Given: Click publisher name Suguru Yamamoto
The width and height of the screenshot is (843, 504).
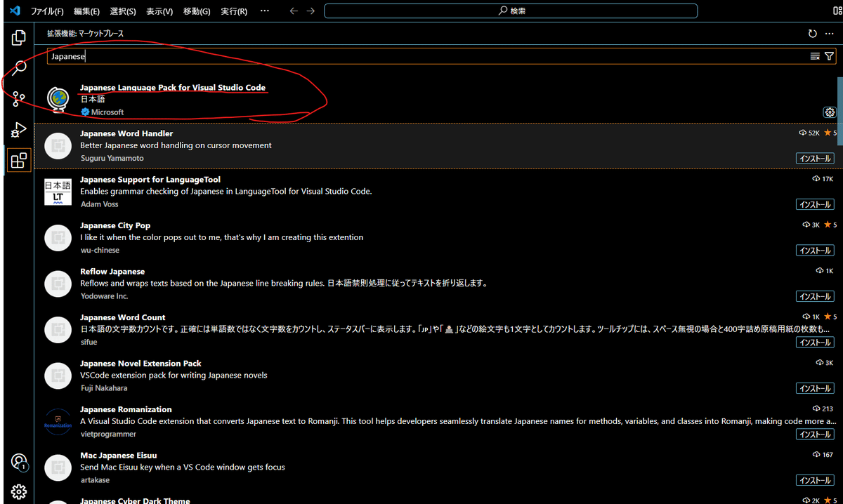Looking at the screenshot, I should 112,159.
